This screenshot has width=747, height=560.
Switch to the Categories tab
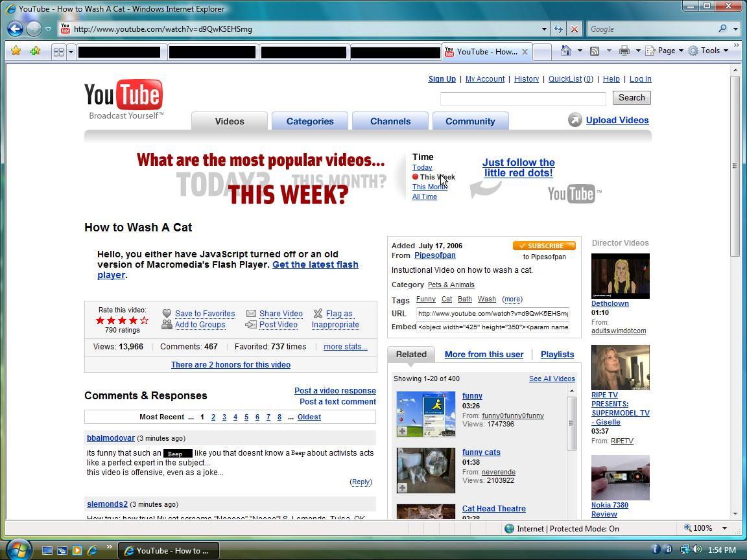pyautogui.click(x=310, y=121)
